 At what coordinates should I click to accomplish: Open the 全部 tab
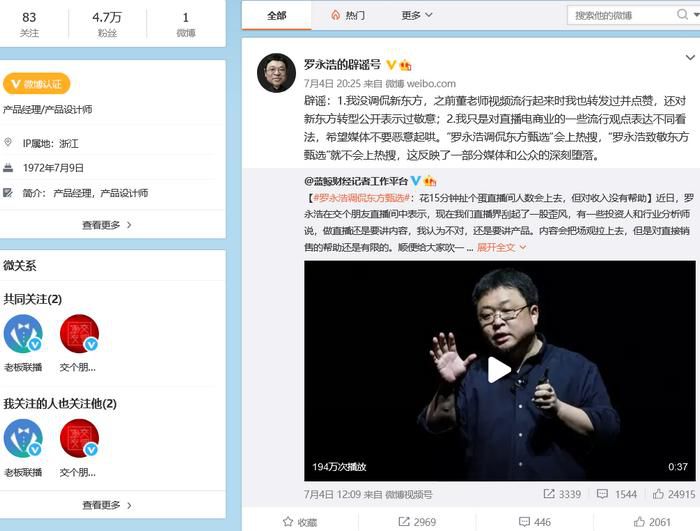pos(276,16)
